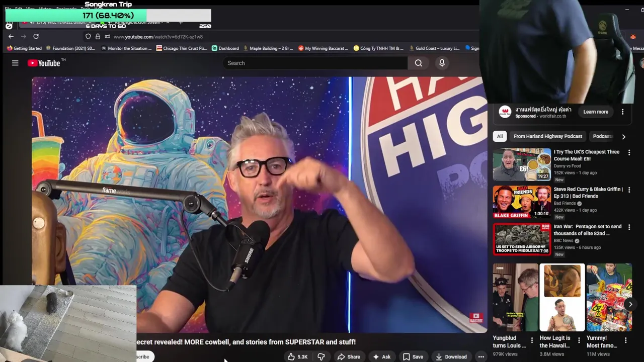Viewport: 644px width, 362px height.
Task: Open UK's Cheapest Three Course Meal thumbnail
Action: coord(522,164)
